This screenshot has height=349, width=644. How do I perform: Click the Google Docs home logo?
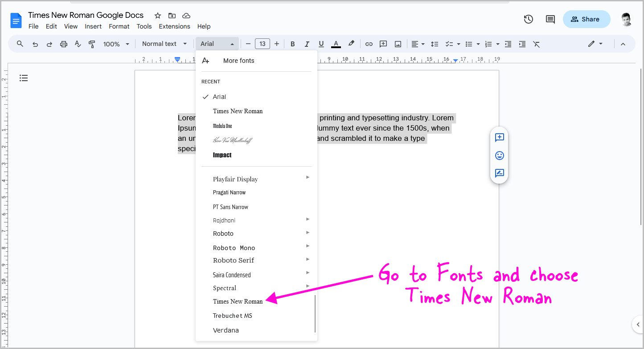click(x=16, y=21)
